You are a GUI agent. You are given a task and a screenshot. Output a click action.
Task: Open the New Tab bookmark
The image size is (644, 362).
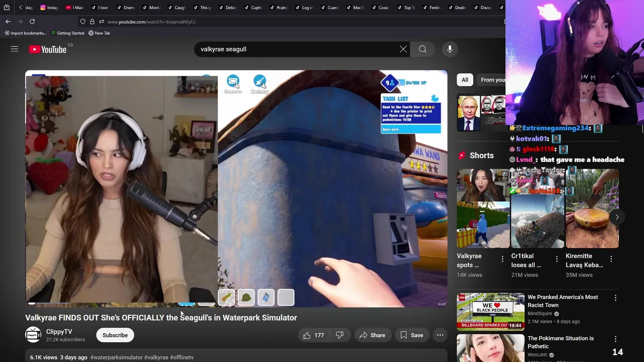(x=99, y=33)
